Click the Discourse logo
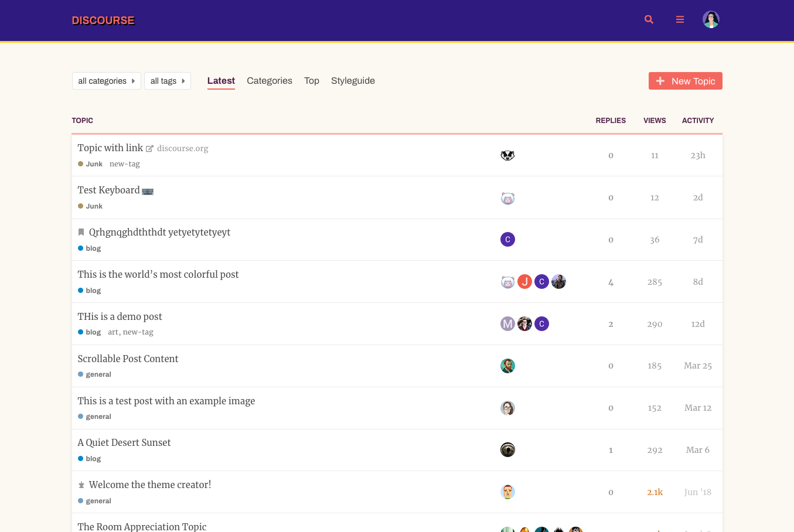The image size is (794, 532). (x=103, y=20)
